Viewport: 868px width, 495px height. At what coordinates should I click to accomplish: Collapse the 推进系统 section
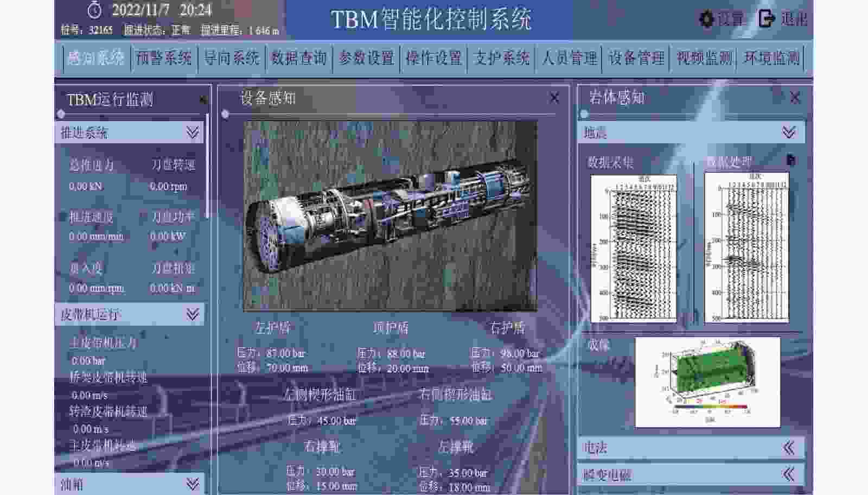click(193, 132)
